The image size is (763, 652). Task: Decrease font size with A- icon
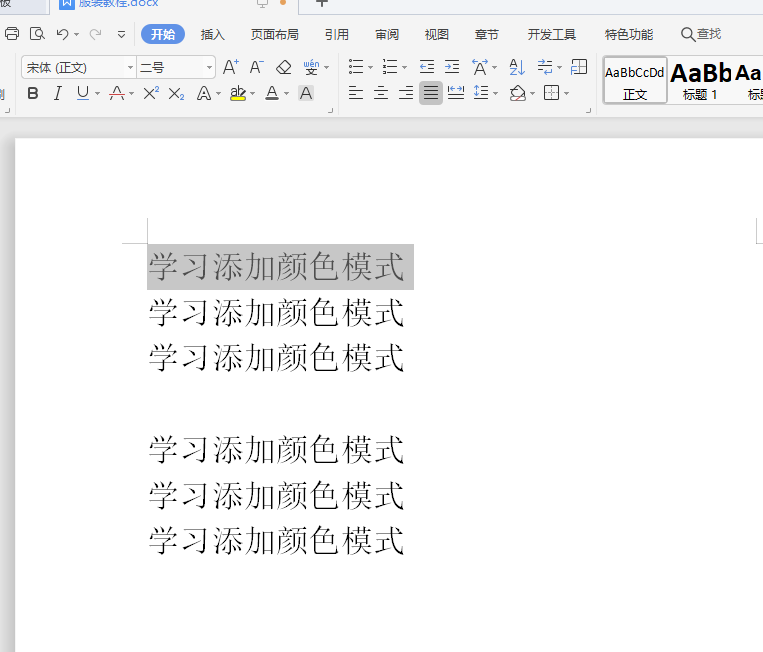[256, 67]
